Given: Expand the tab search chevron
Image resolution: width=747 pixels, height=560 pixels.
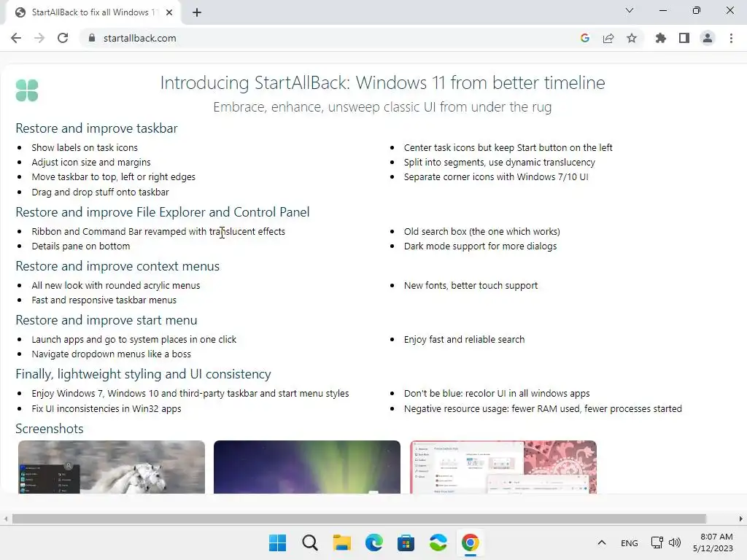Looking at the screenshot, I should (x=630, y=10).
